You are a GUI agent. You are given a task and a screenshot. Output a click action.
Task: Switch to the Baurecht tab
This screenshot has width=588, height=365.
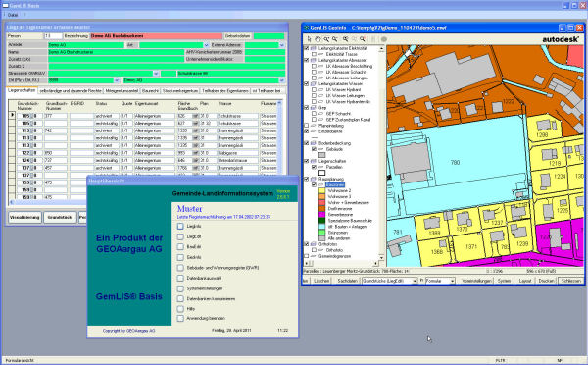click(x=150, y=91)
